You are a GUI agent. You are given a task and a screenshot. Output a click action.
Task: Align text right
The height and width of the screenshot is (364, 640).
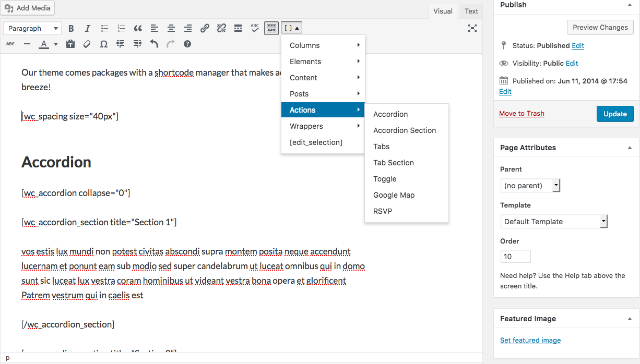[188, 28]
